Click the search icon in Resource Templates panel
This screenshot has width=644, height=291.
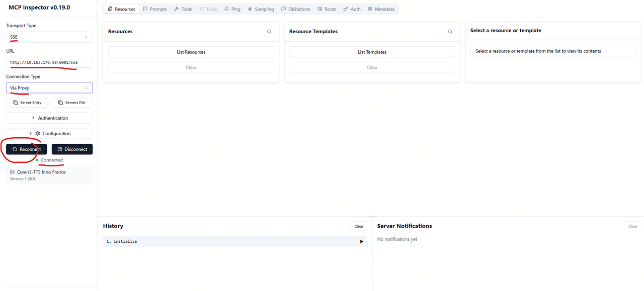point(450,32)
